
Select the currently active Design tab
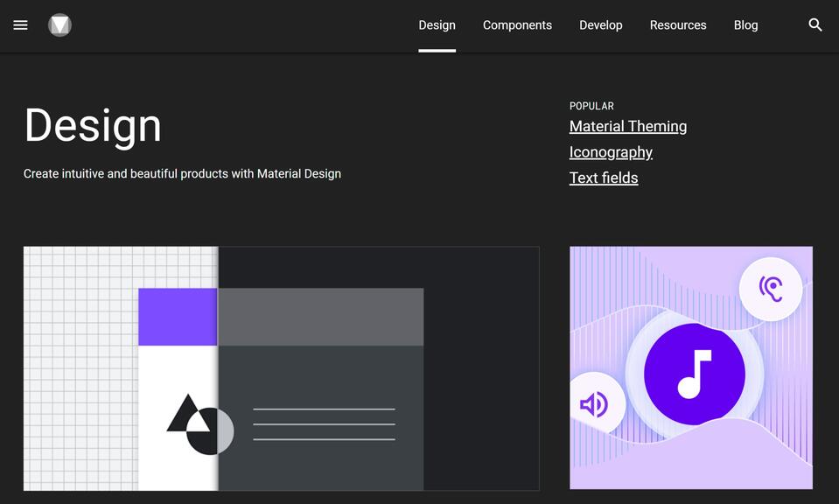coord(437,24)
